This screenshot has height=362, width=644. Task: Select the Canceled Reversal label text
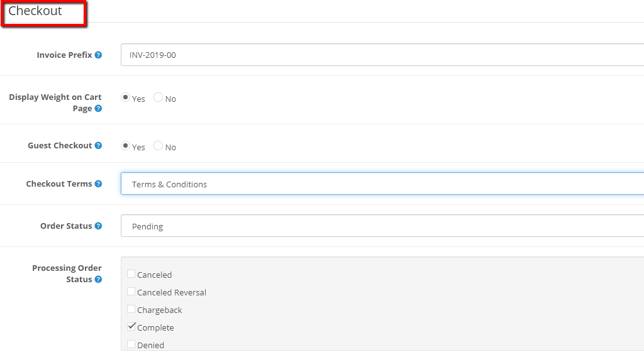click(x=172, y=292)
